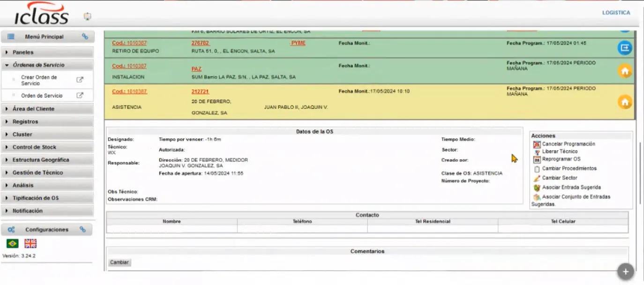Click the link icon right of Configuraciones
This screenshot has height=285, width=644.
(x=82, y=230)
